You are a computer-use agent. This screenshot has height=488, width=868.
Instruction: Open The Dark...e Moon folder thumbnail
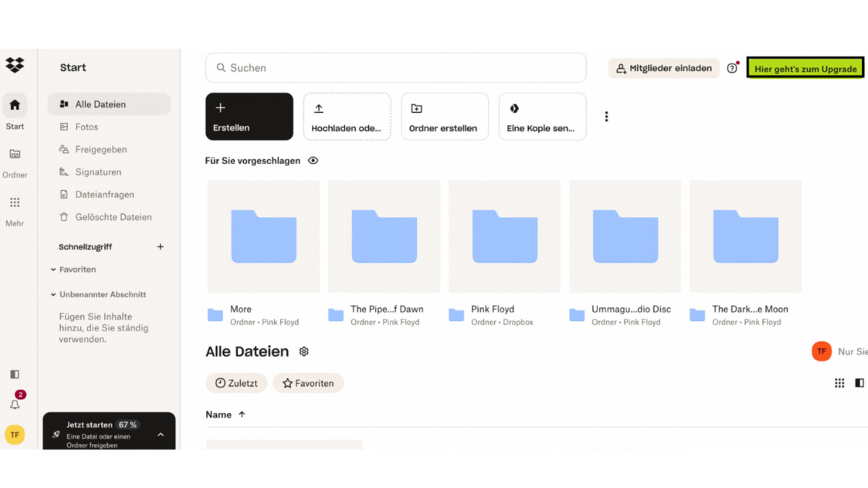[x=746, y=236]
